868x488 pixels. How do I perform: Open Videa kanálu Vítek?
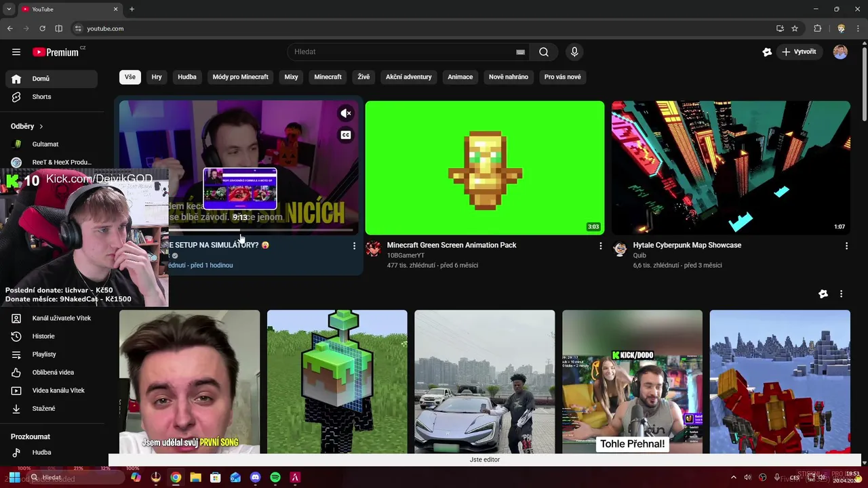click(52, 390)
